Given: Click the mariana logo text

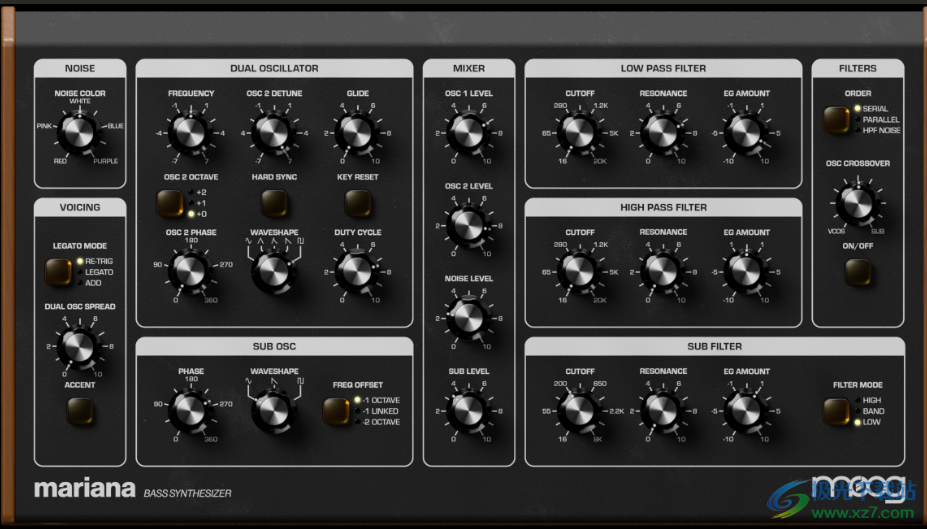Looking at the screenshot, I should (85, 488).
